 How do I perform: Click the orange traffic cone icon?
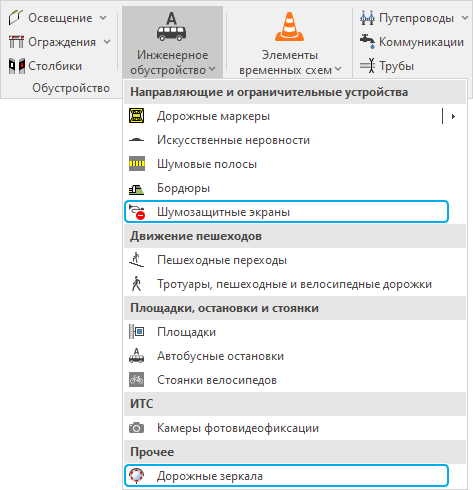[x=289, y=27]
